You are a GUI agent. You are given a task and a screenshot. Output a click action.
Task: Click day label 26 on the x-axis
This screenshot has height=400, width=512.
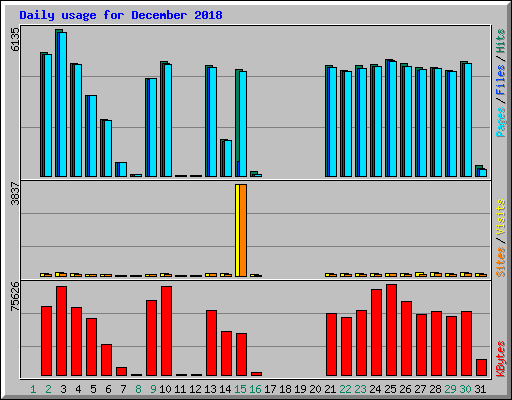coord(405,389)
